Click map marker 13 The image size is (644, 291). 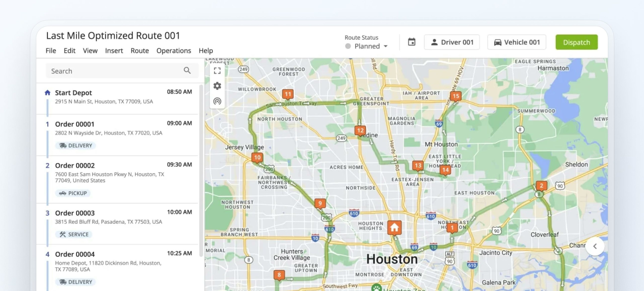pos(418,165)
